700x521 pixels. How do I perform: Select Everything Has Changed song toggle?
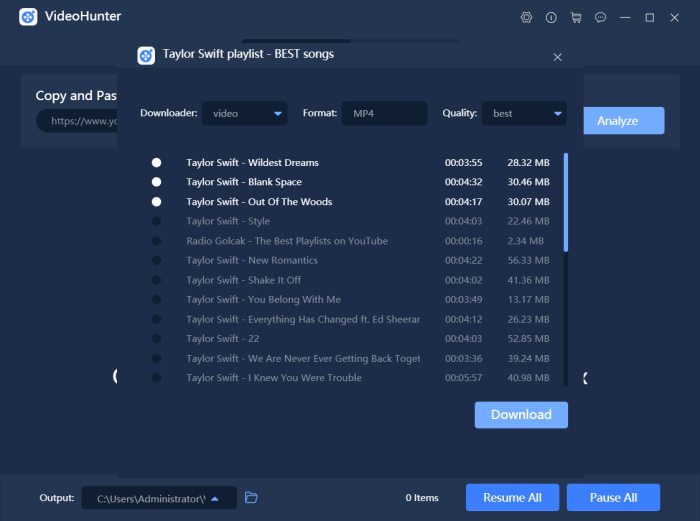(x=156, y=319)
